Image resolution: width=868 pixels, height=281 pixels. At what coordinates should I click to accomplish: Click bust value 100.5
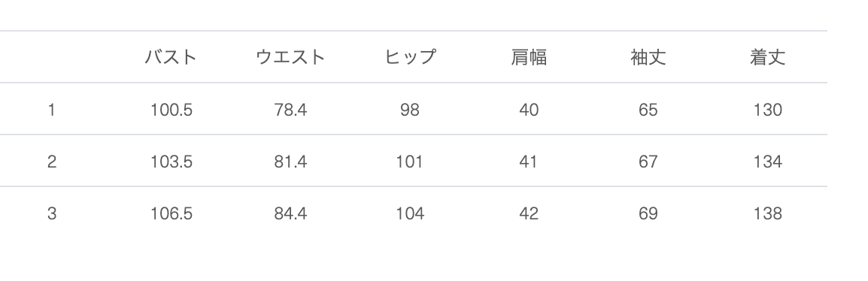coord(171,110)
